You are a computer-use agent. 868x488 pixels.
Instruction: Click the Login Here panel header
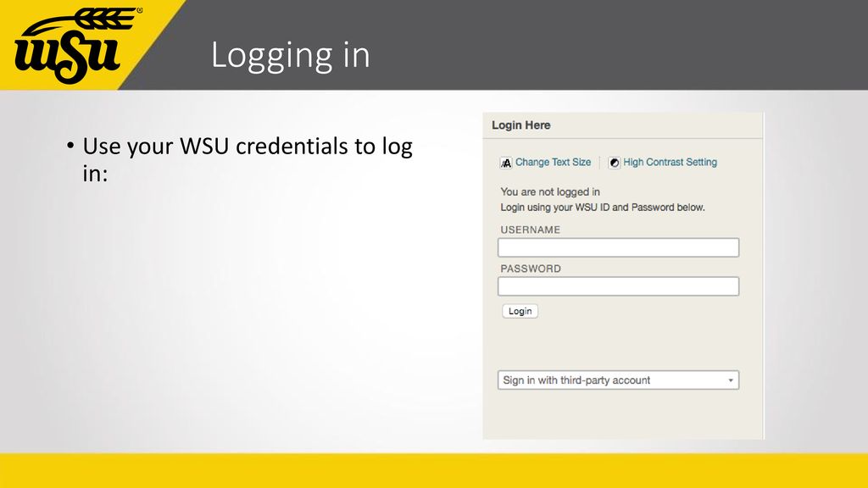[x=623, y=125]
